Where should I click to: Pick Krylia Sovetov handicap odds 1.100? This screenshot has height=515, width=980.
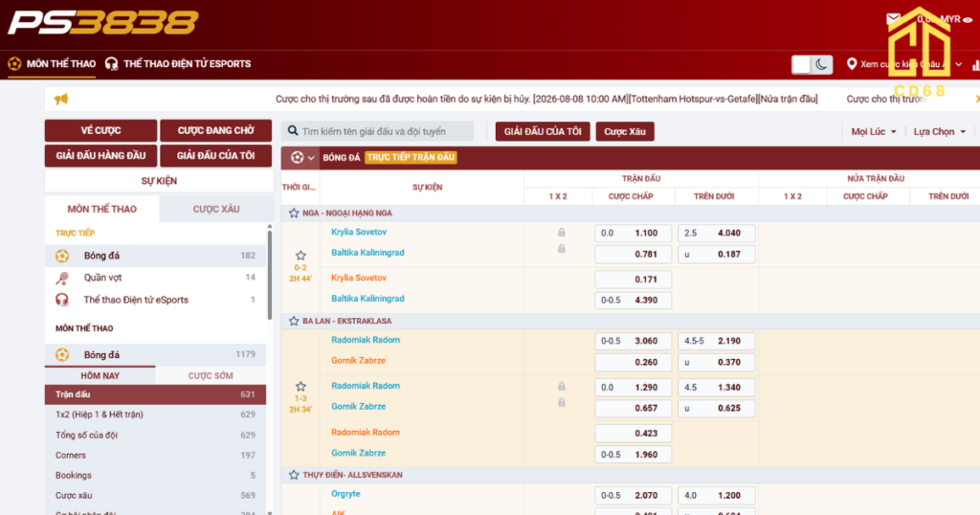point(634,234)
